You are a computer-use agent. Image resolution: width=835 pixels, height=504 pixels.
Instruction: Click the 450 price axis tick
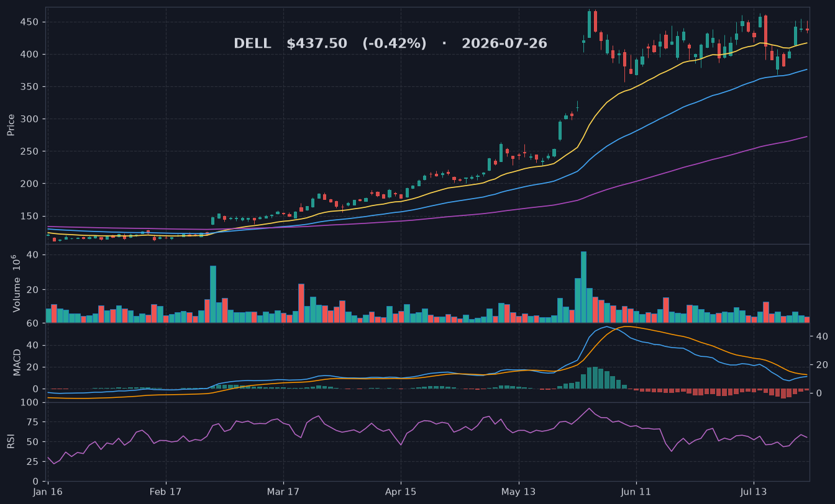(30, 22)
